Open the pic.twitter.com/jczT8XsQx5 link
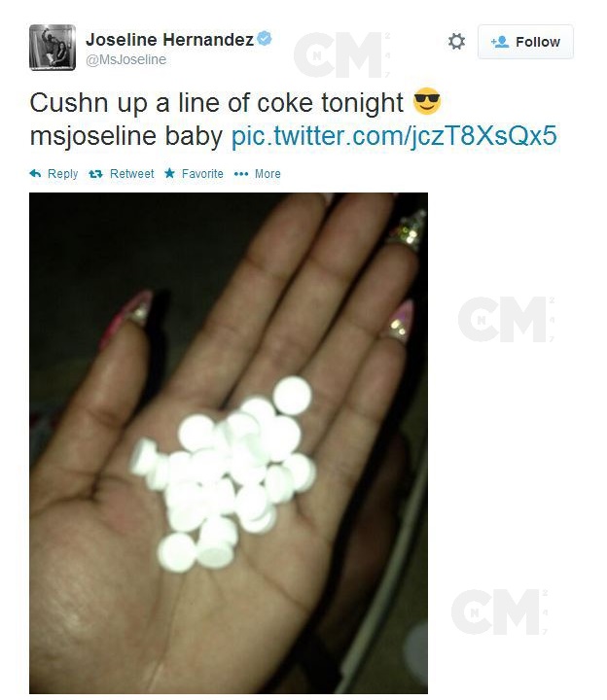The image size is (607, 700). [394, 136]
